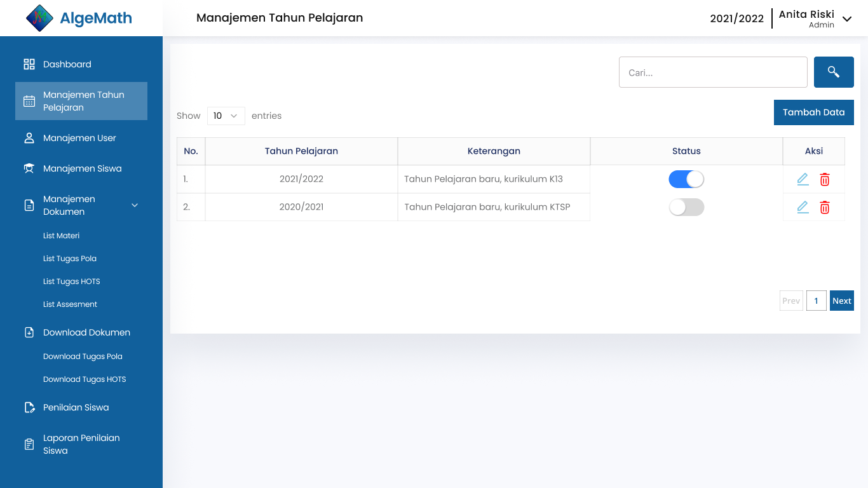Screen dimensions: 868x488
Task: Go to Manajemen Siswa menu item
Action: point(81,168)
